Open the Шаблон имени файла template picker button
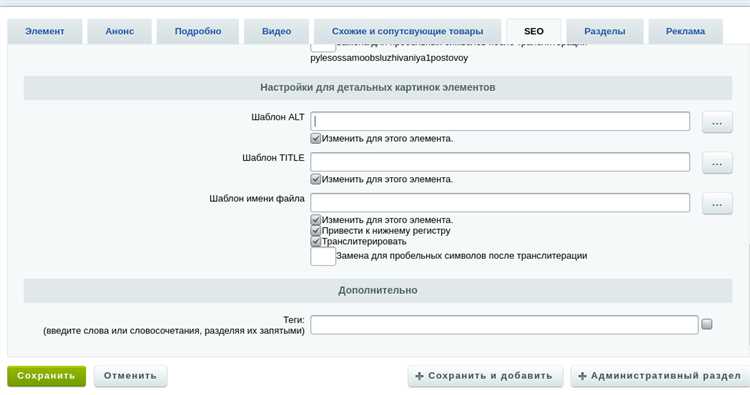The image size is (750, 395). [717, 204]
